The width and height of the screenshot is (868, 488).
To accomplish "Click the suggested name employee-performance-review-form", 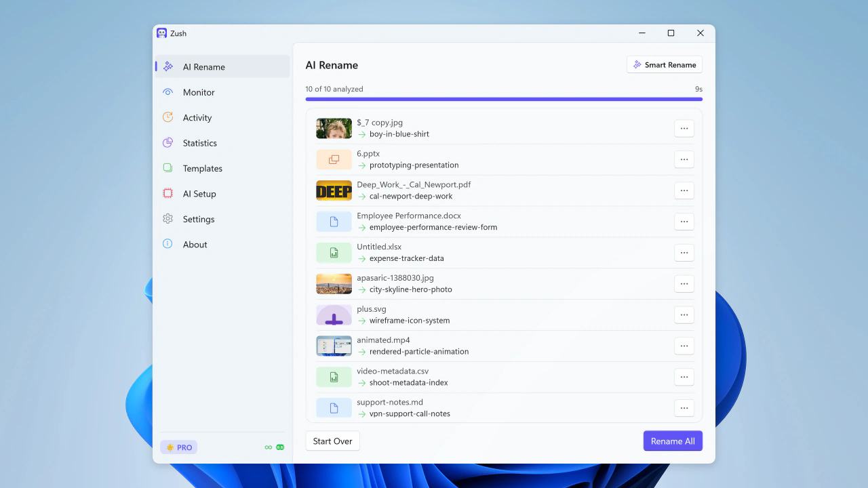I will click(x=433, y=228).
